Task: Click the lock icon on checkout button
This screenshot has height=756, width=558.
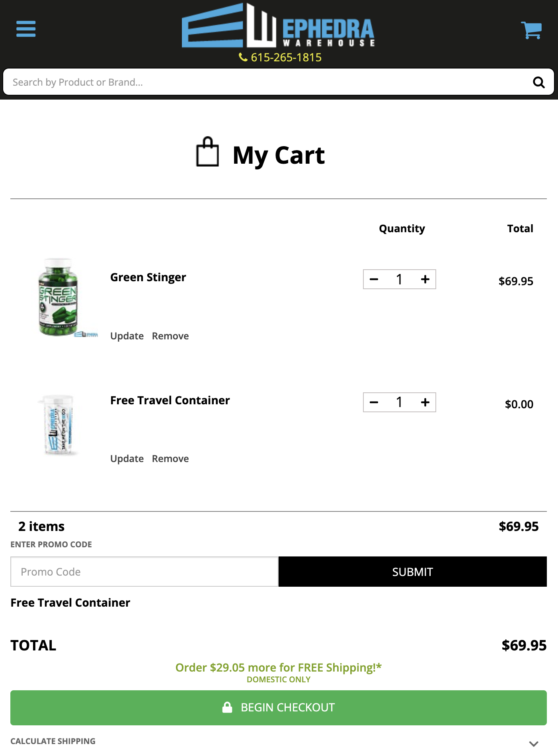Action: pos(226,707)
